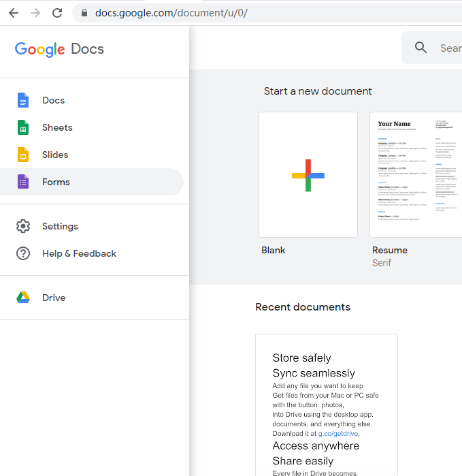Image resolution: width=462 pixels, height=476 pixels.
Task: Click the Google Docs logo
Action: 59,49
